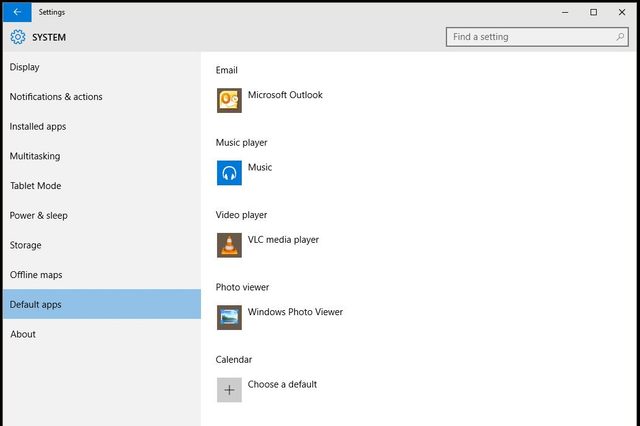Screen dimensions: 640x426
Task: Click the SYSTEM title text
Action: (x=49, y=37)
